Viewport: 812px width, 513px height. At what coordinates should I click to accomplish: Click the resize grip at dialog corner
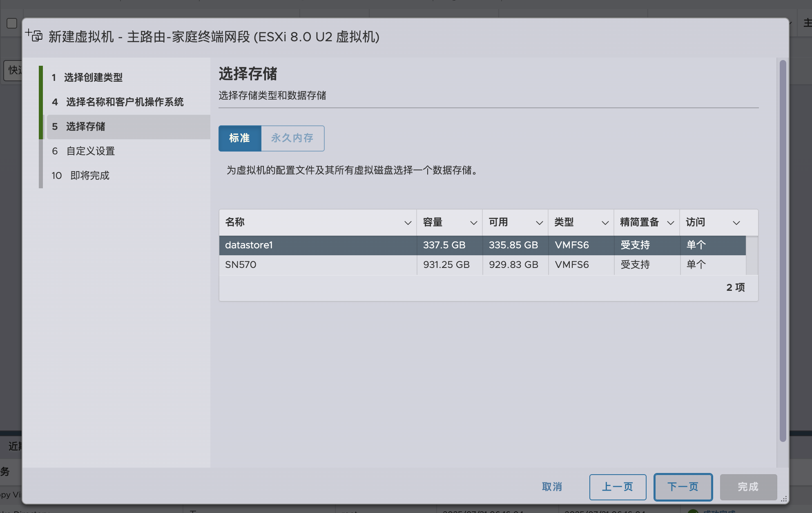click(784, 499)
